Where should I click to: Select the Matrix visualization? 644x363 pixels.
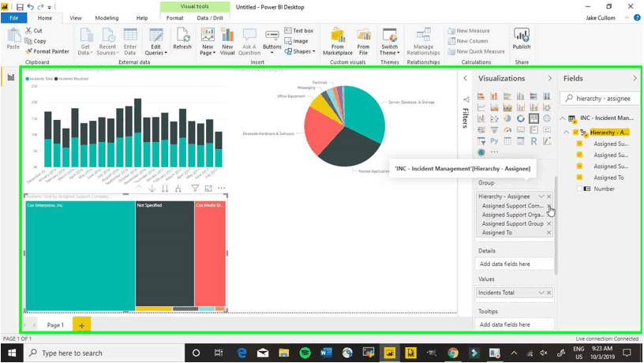click(x=520, y=141)
